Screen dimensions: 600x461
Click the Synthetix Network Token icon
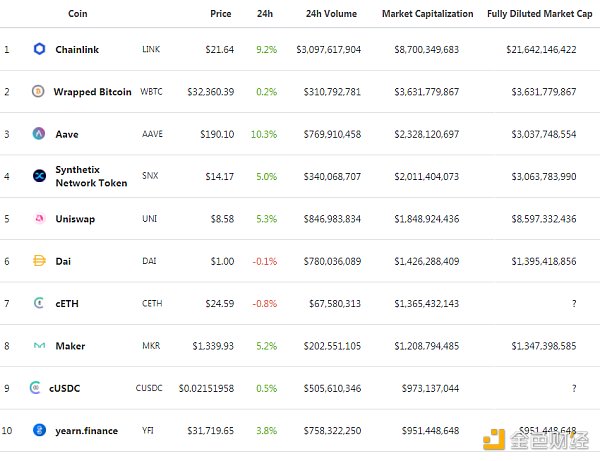(x=39, y=177)
